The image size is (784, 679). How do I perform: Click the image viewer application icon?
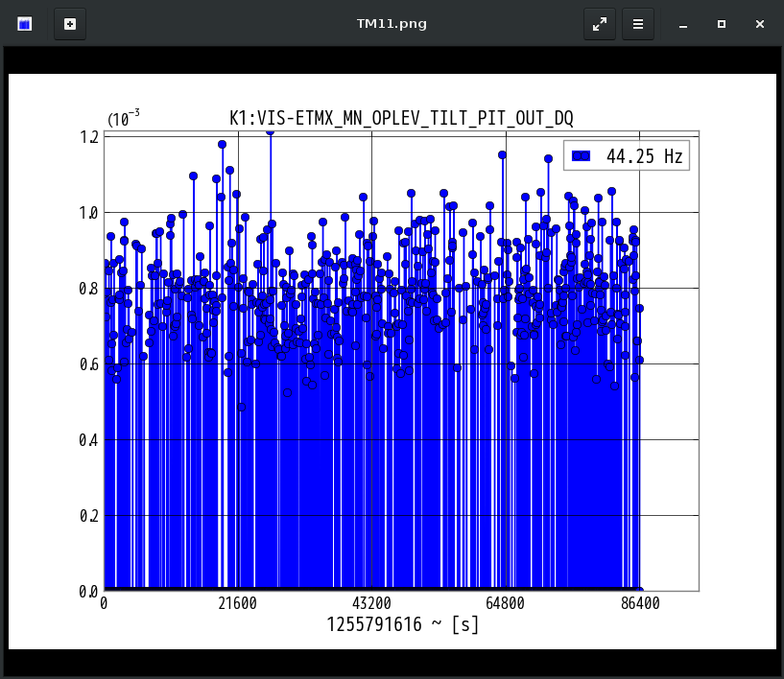(25, 24)
